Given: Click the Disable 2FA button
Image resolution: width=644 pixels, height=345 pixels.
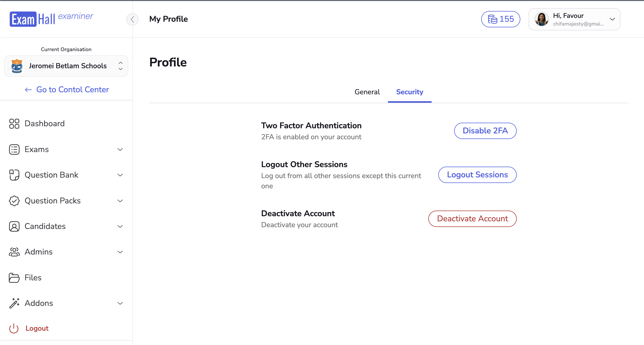Looking at the screenshot, I should (x=485, y=131).
